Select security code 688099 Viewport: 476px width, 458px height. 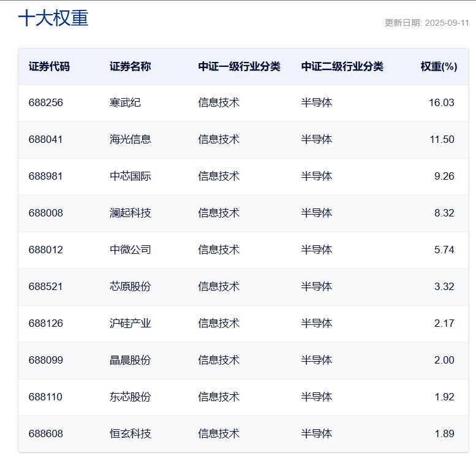[x=46, y=360]
